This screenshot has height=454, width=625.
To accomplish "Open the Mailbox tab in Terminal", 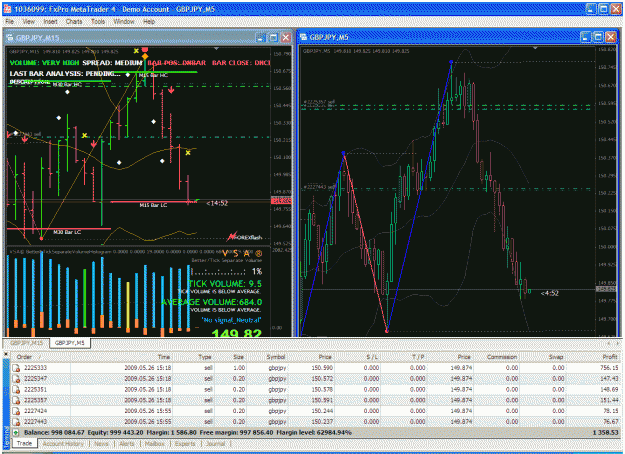I will 155,444.
